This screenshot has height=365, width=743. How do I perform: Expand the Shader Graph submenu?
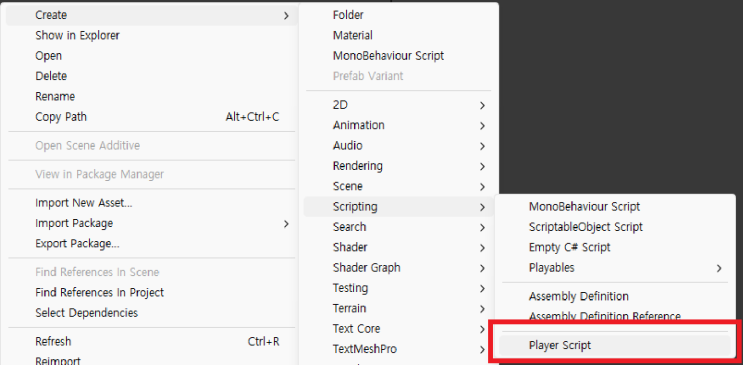tap(398, 268)
